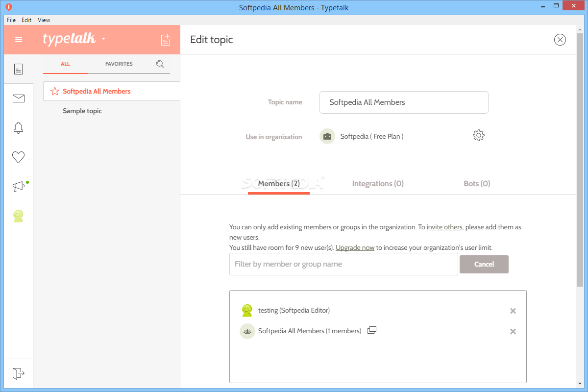Select the Members (2) tab
The width and height of the screenshot is (588, 392).
pos(279,184)
